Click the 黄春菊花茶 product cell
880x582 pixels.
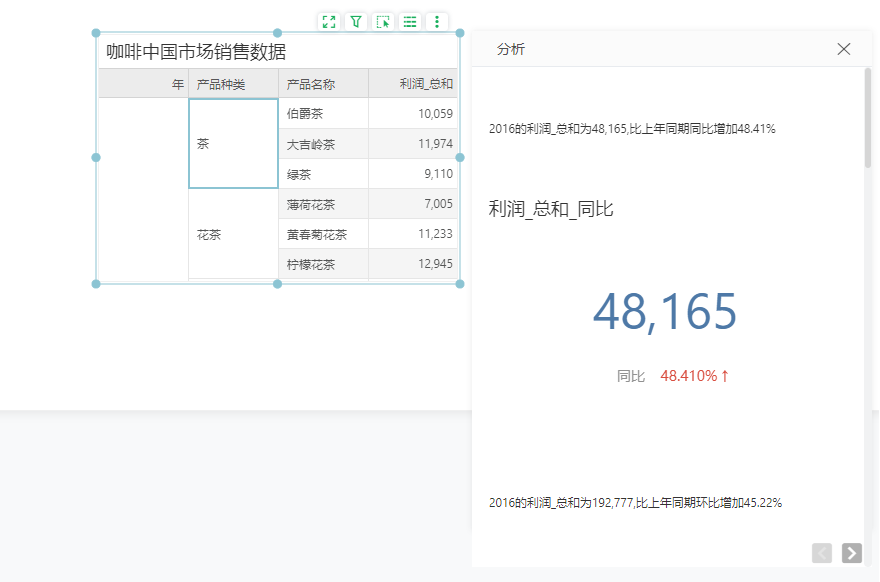click(x=323, y=234)
